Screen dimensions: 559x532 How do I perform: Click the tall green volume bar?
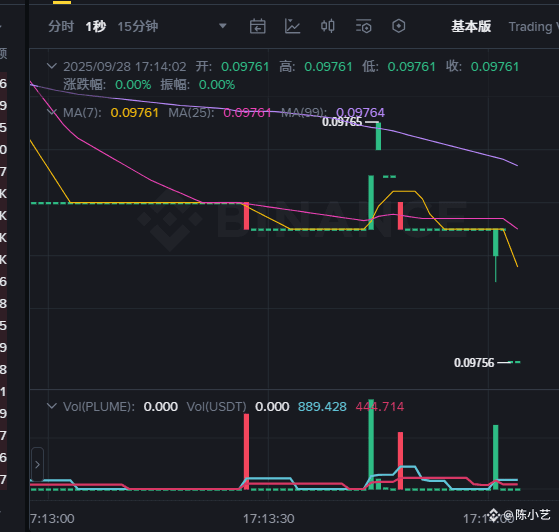(x=371, y=444)
